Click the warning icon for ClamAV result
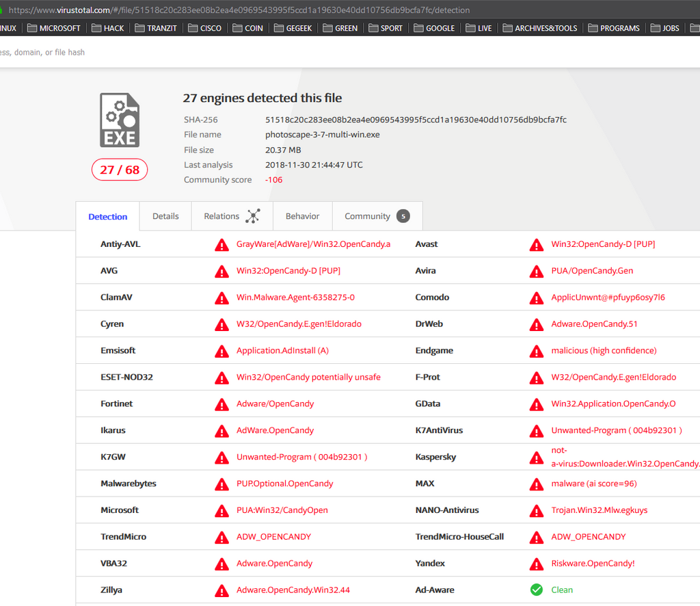 [221, 298]
